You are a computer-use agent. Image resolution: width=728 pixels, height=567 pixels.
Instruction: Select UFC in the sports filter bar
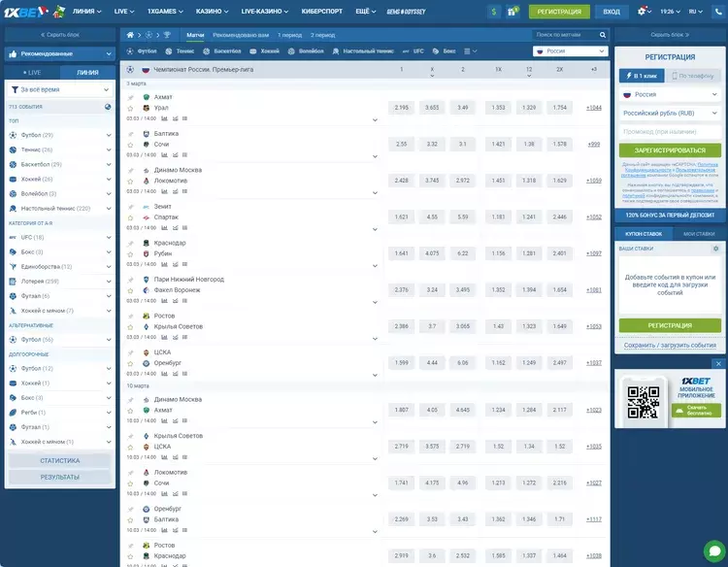pos(413,51)
